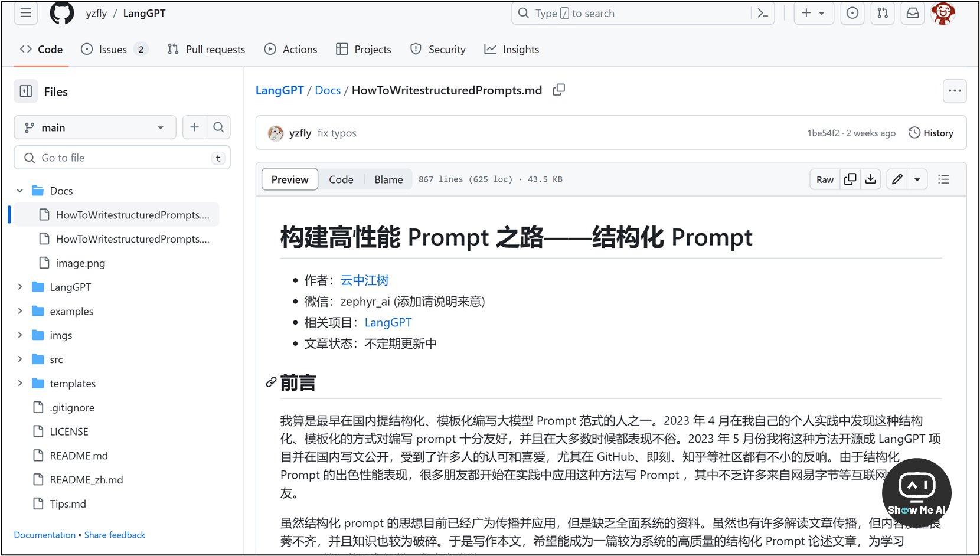Viewport: 980px width, 556px height.
Task: Open the Docs breadcrumb link
Action: point(328,90)
